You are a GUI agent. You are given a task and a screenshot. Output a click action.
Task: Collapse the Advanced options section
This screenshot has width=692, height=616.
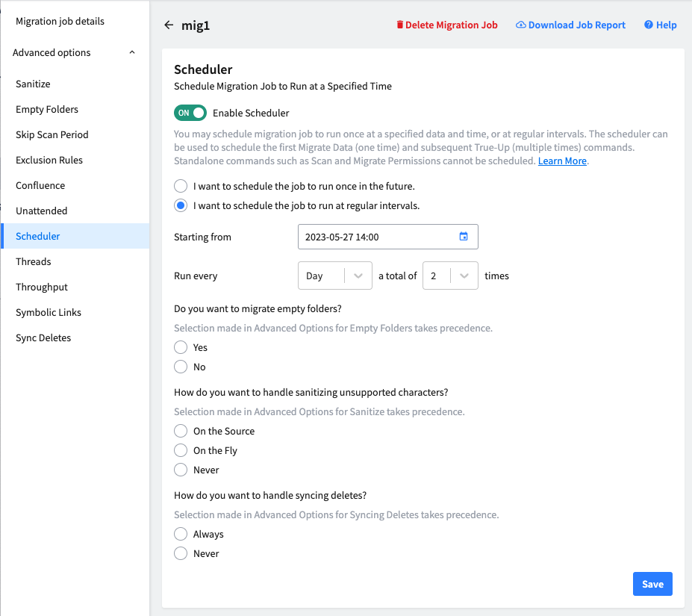pos(131,52)
